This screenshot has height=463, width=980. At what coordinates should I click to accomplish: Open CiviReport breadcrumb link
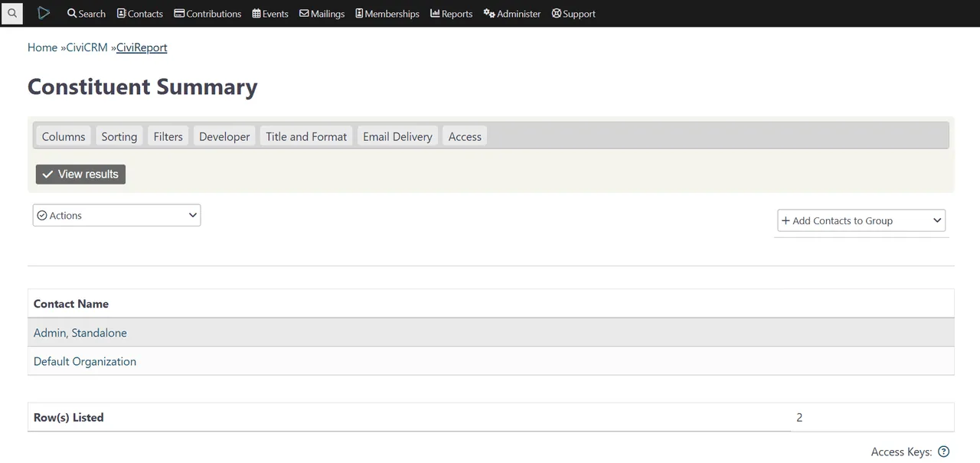point(142,47)
